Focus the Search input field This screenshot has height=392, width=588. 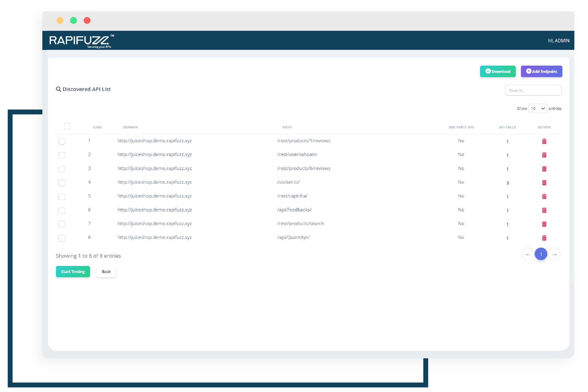(x=533, y=90)
